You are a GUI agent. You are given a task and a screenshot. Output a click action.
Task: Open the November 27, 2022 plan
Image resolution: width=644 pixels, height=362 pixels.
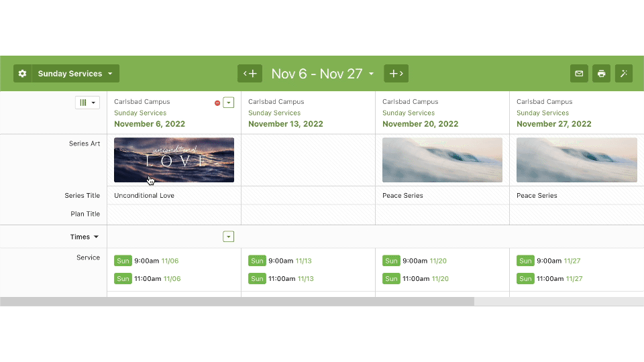click(x=554, y=124)
